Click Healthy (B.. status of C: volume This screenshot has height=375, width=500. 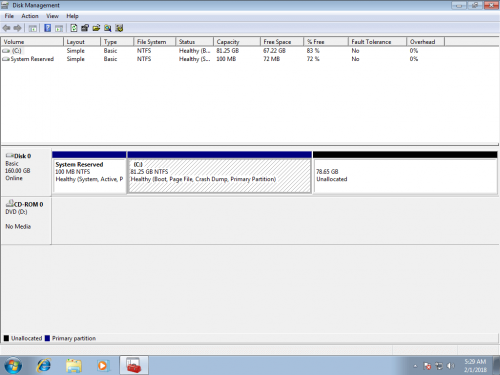click(195, 51)
